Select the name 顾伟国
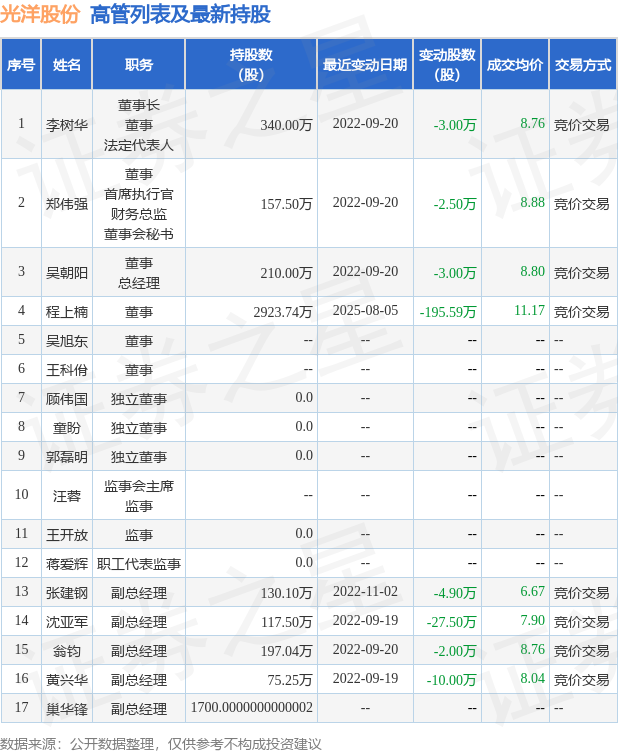The height and width of the screenshot is (753, 618). [x=67, y=399]
